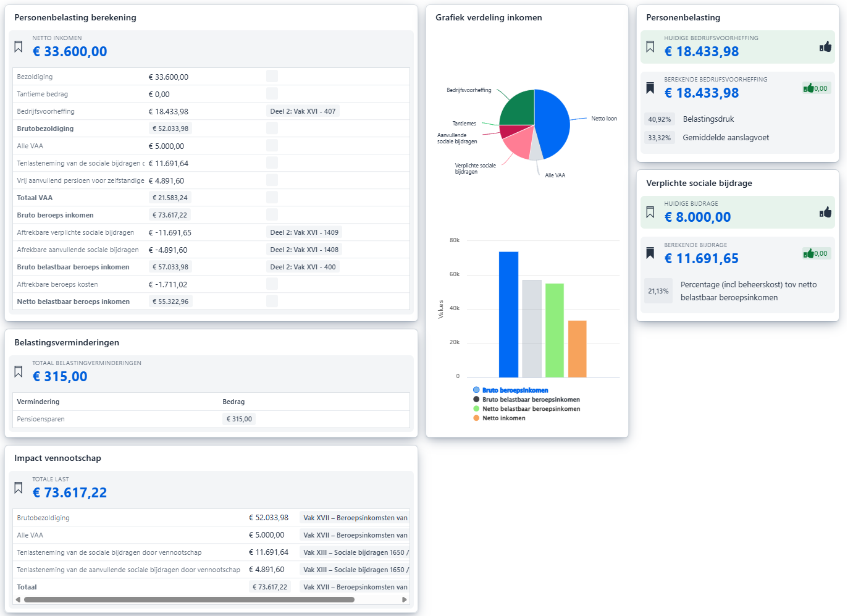This screenshot has height=616, width=853.
Task: Click the Vak XIII badge in the € 11.691,64 row
Action: pos(355,552)
